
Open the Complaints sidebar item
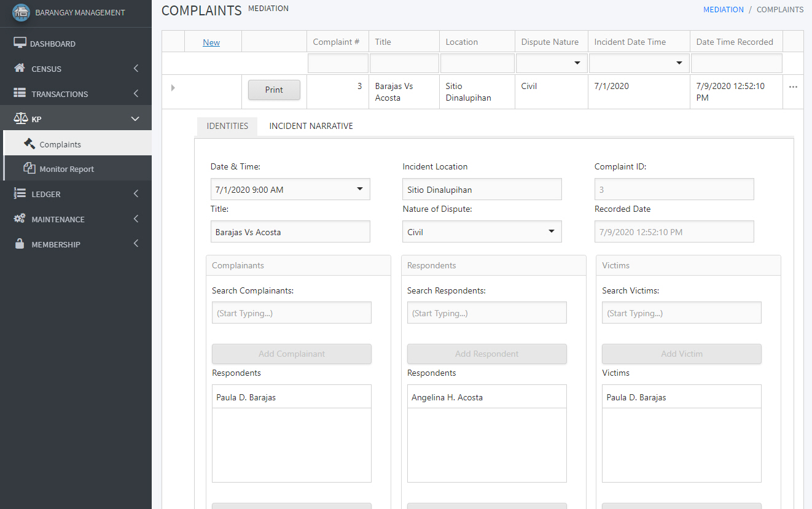coord(77,144)
